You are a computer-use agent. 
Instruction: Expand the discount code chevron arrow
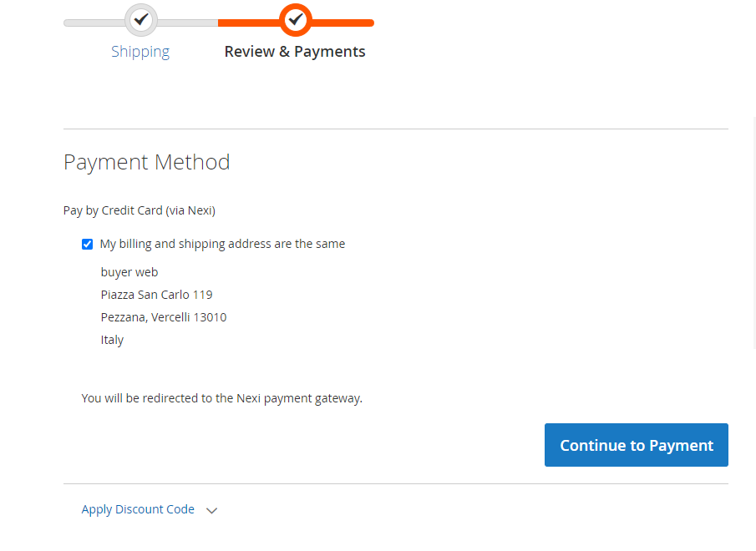click(x=211, y=510)
